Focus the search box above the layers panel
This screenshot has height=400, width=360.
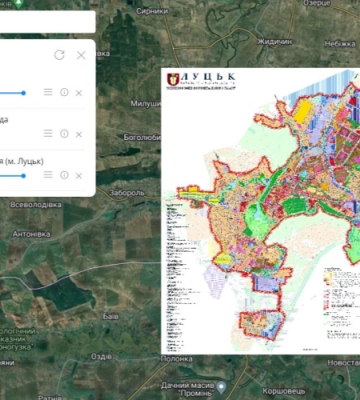(x=48, y=22)
